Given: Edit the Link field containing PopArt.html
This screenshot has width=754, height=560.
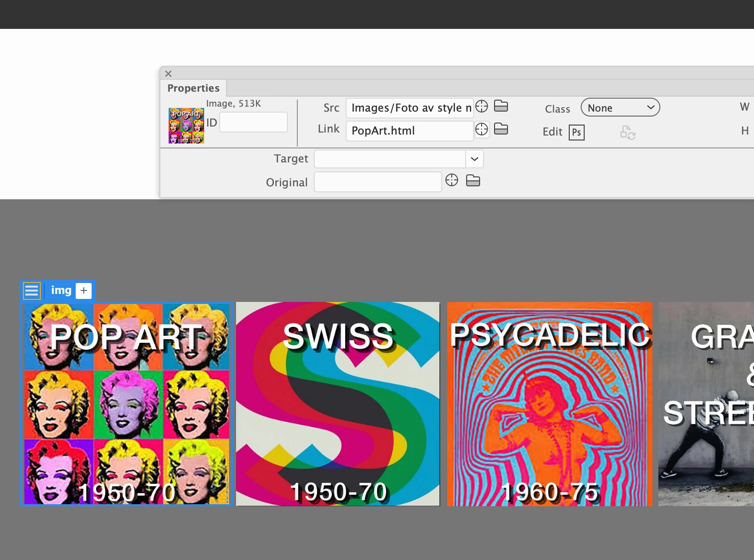Looking at the screenshot, I should coord(410,131).
